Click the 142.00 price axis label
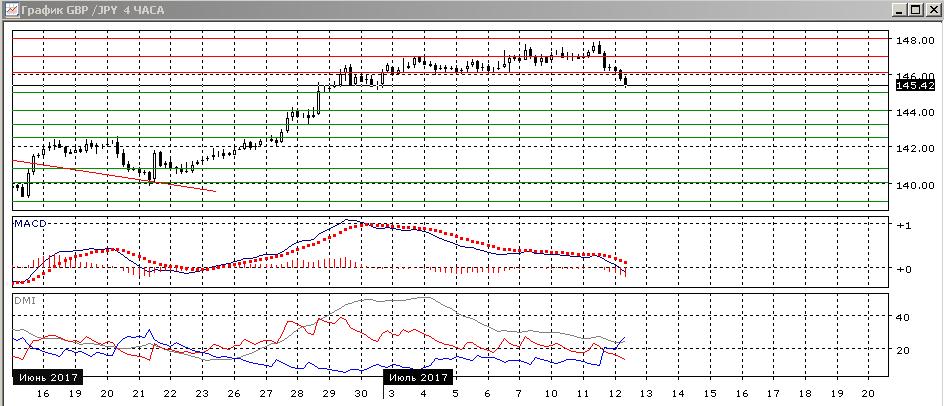944x406 pixels. click(x=916, y=148)
